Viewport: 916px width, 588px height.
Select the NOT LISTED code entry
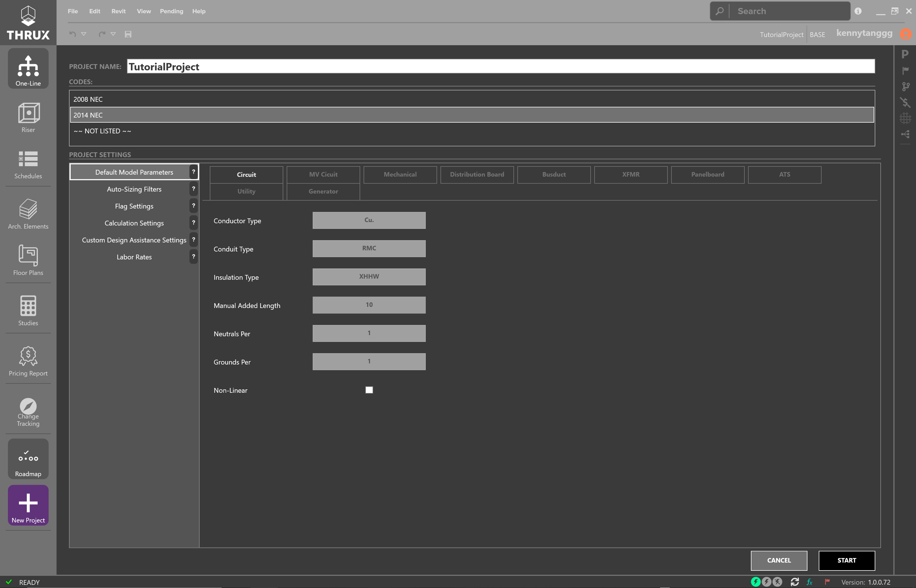(x=472, y=131)
